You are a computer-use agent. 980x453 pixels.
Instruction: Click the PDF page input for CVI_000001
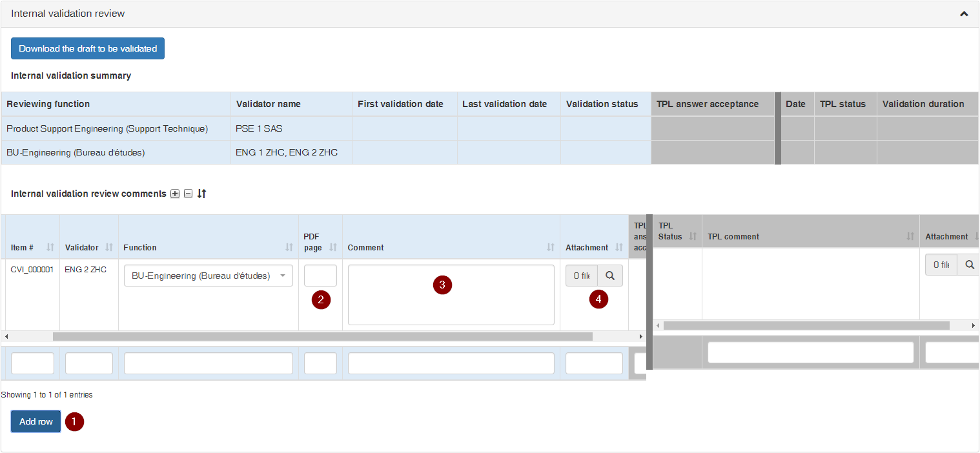click(x=320, y=276)
